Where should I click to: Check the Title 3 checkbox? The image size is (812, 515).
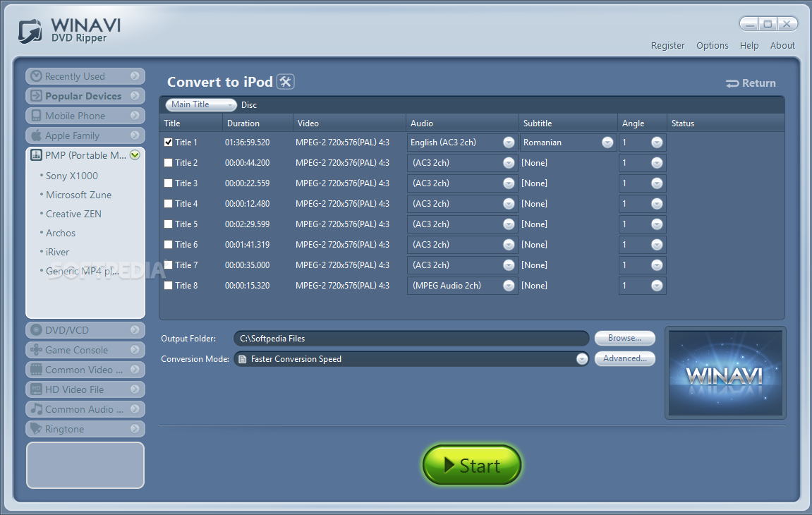(169, 183)
